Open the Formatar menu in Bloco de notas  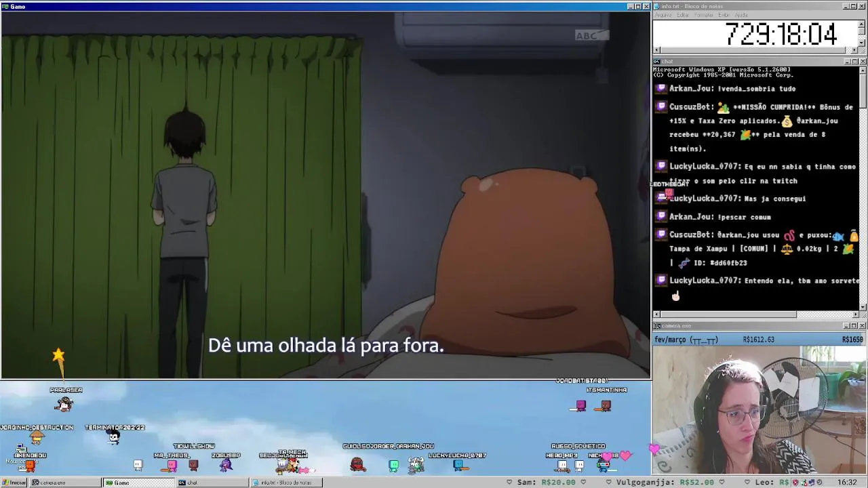tap(704, 15)
